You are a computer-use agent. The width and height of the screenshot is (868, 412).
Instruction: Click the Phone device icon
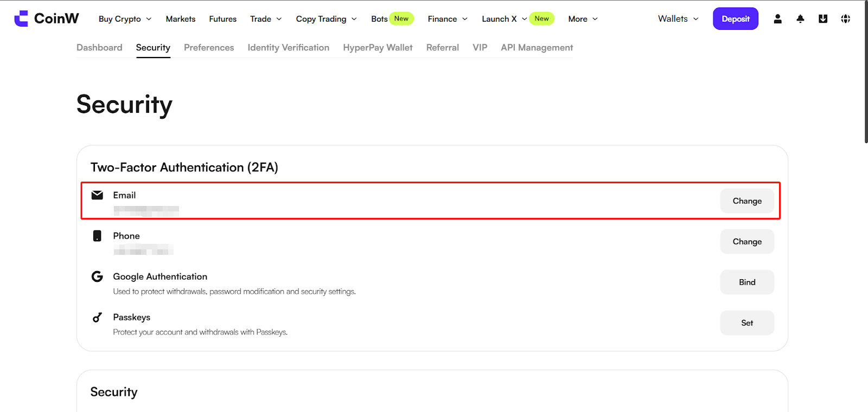coord(97,236)
